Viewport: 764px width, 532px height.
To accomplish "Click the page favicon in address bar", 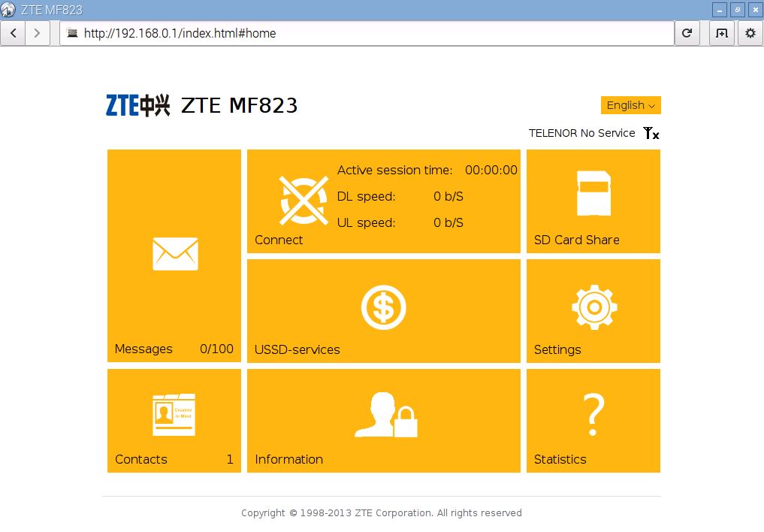I will point(72,33).
